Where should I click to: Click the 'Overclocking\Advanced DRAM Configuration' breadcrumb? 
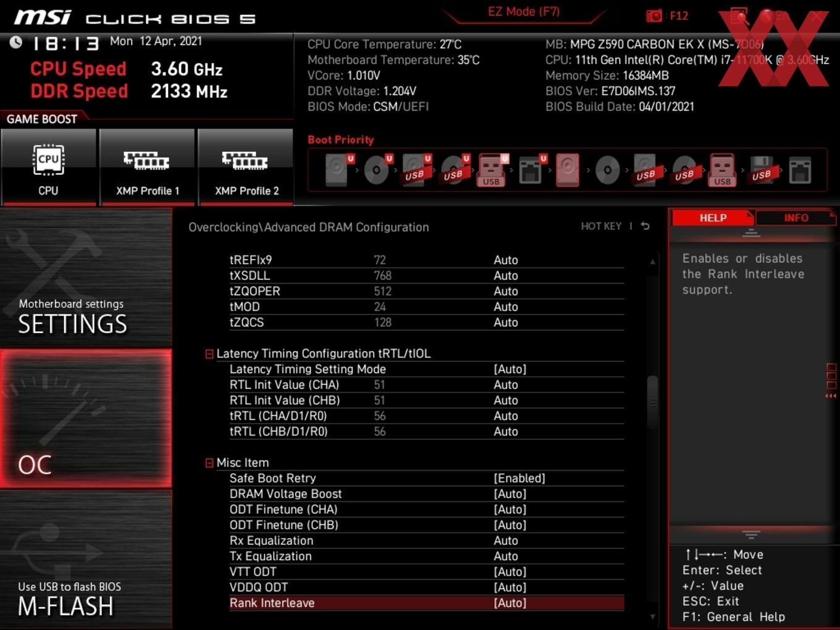pos(309,227)
